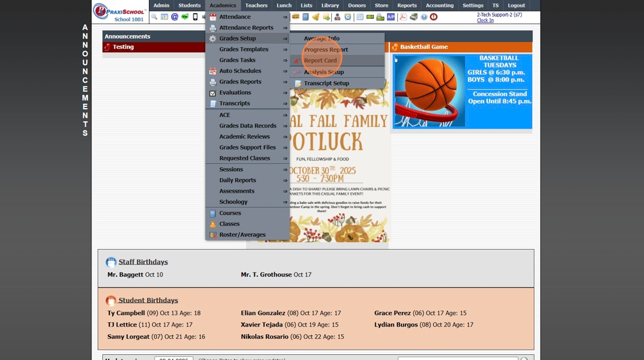Screen dimensions: 644x360
Task: Open Transcript Setup submenu entry
Action: pos(337,83)
